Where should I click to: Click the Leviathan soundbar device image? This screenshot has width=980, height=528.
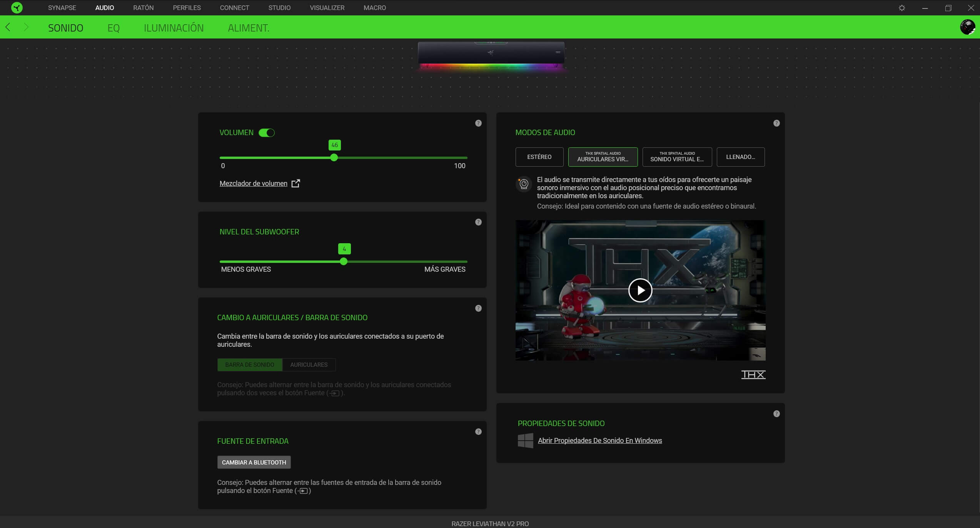pyautogui.click(x=491, y=56)
